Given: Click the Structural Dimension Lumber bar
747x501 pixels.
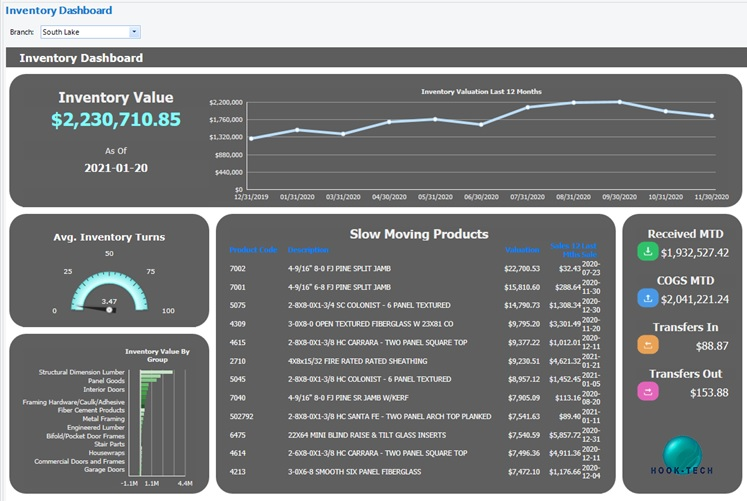Looking at the screenshot, I should tap(157, 372).
